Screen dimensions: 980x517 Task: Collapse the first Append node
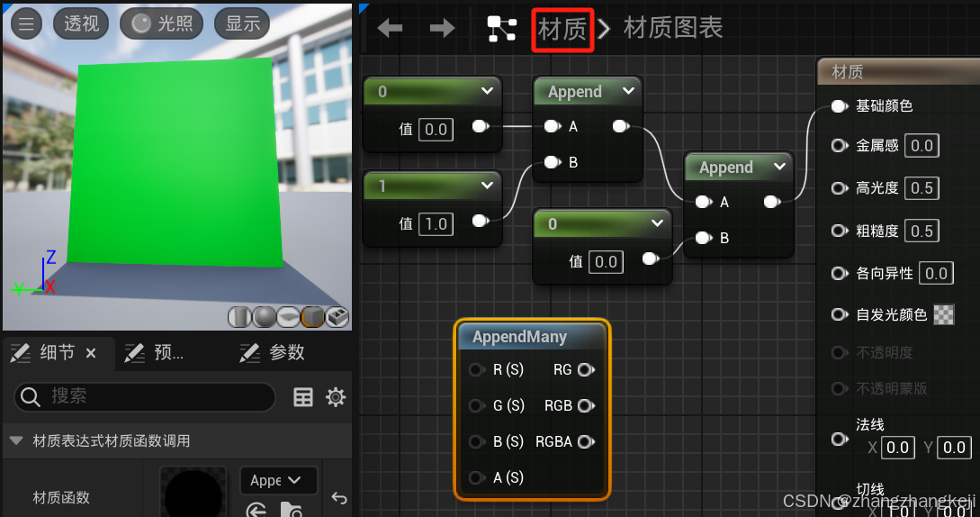629,91
